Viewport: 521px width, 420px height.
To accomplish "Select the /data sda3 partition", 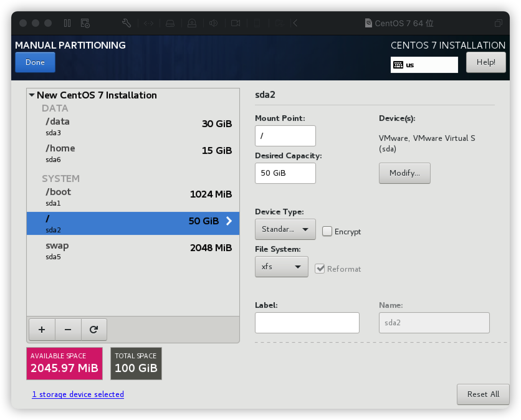I will (133, 126).
